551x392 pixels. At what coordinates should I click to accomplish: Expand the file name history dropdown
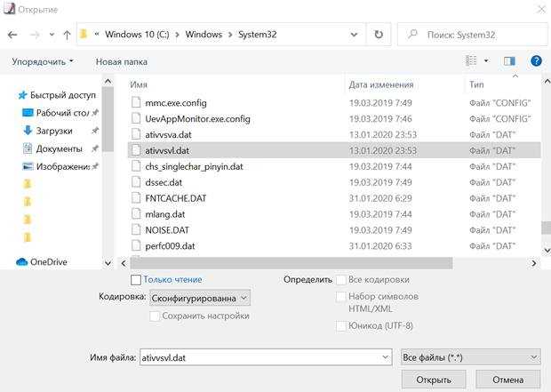click(x=385, y=357)
